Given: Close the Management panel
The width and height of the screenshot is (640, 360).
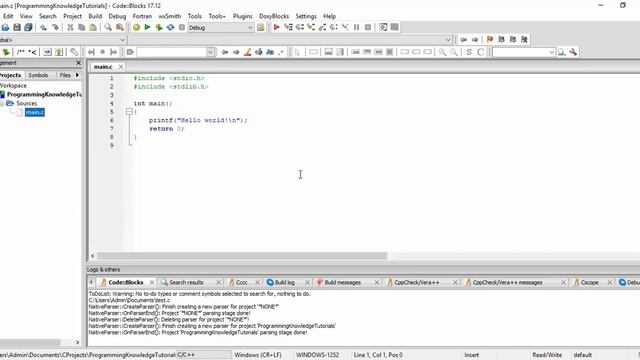Looking at the screenshot, I should click(78, 63).
